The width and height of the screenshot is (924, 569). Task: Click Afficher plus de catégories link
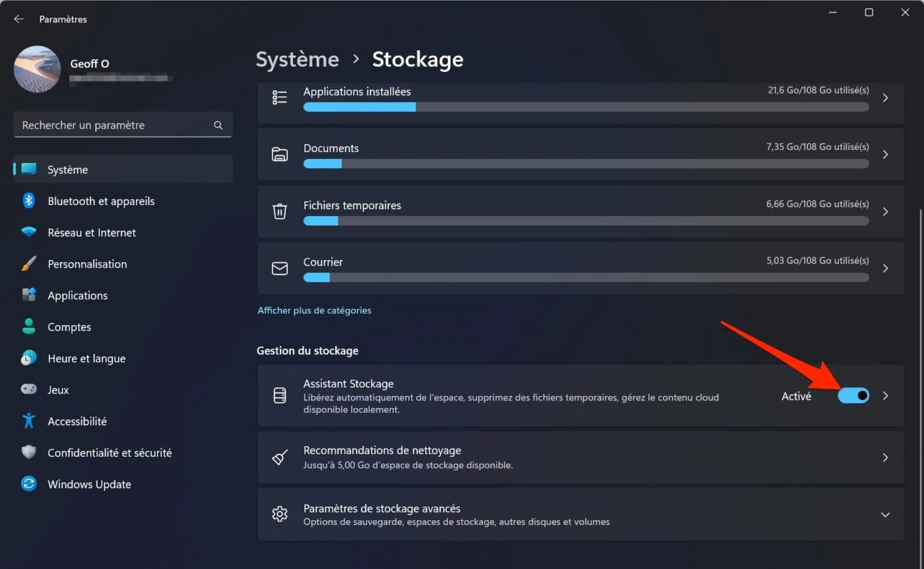point(314,310)
